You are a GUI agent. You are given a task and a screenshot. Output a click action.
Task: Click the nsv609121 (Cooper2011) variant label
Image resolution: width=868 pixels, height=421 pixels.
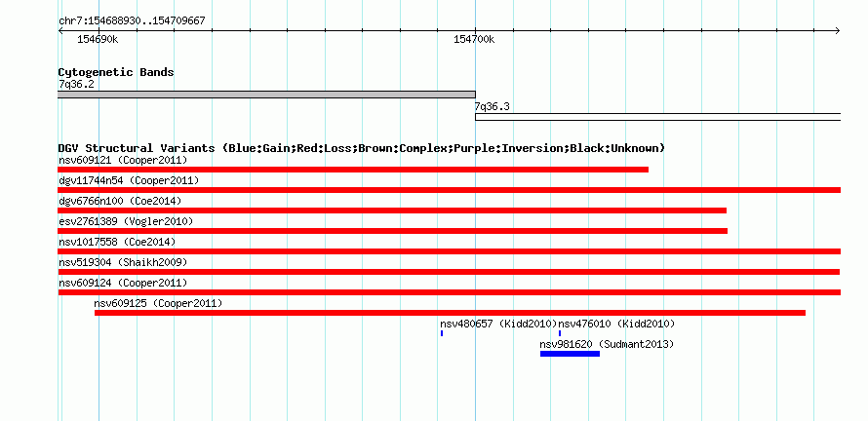[x=123, y=161]
